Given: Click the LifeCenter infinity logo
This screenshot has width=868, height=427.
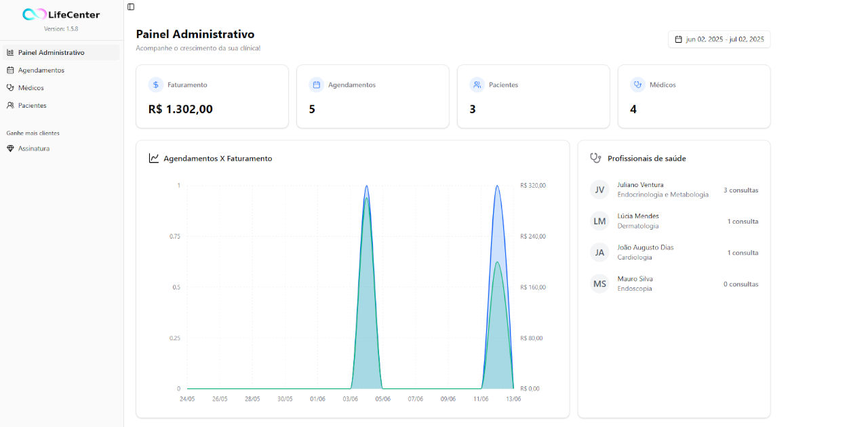Looking at the screenshot, I should coord(34,14).
